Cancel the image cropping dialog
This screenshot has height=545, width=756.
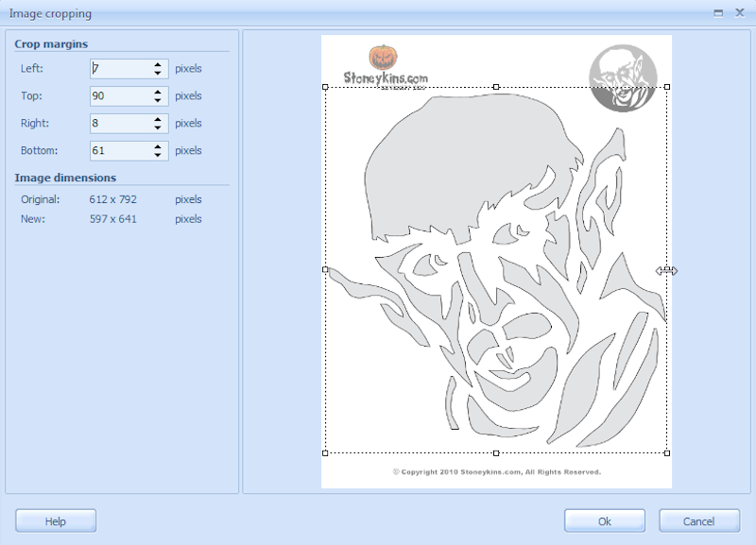pyautogui.click(x=699, y=520)
